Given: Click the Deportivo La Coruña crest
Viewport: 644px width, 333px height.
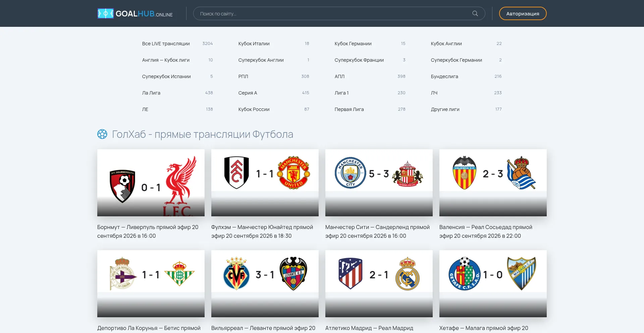Looking at the screenshot, I should click(123, 274).
